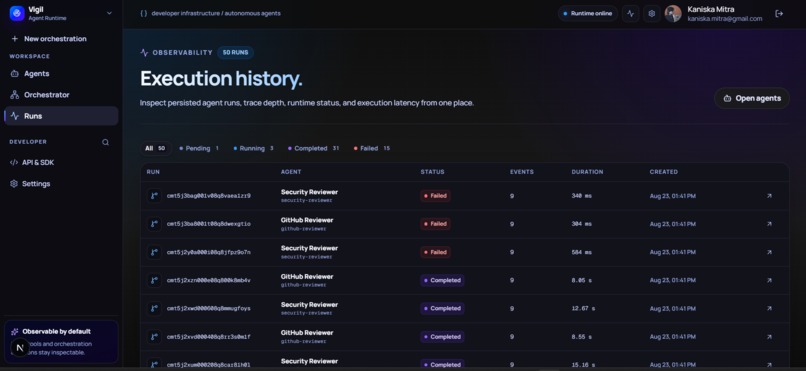Viewport: 806px width, 371px height.
Task: Open Settings in the sidebar
Action: point(61,183)
